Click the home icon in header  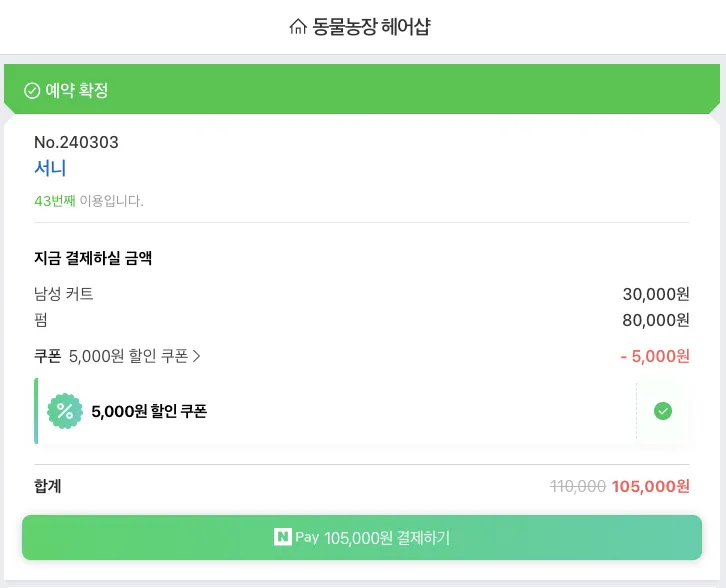point(297,27)
